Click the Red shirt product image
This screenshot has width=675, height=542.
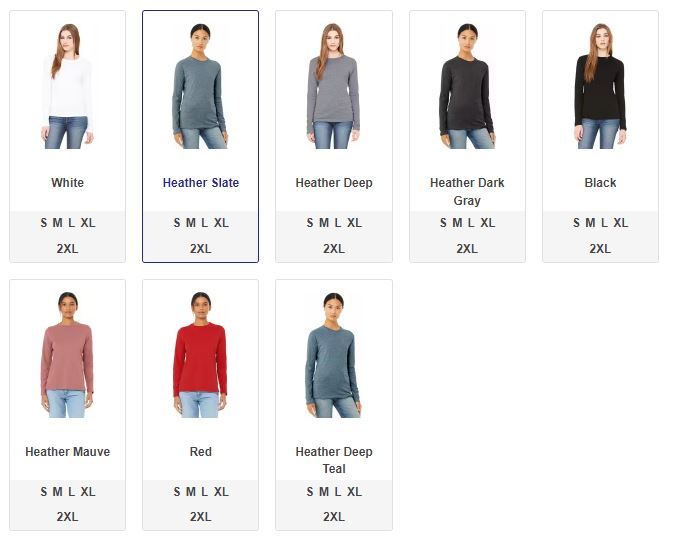201,355
